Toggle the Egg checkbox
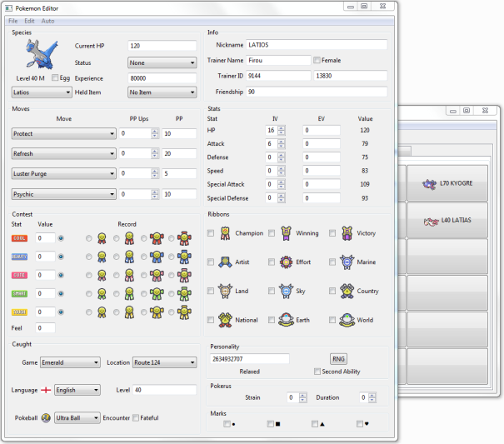 (55, 77)
